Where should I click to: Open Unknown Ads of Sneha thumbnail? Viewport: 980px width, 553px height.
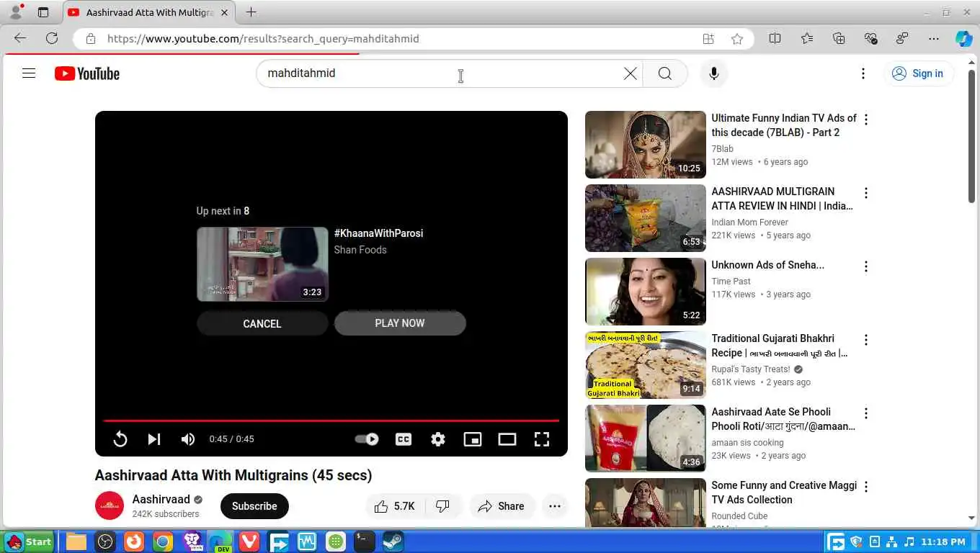[646, 292]
